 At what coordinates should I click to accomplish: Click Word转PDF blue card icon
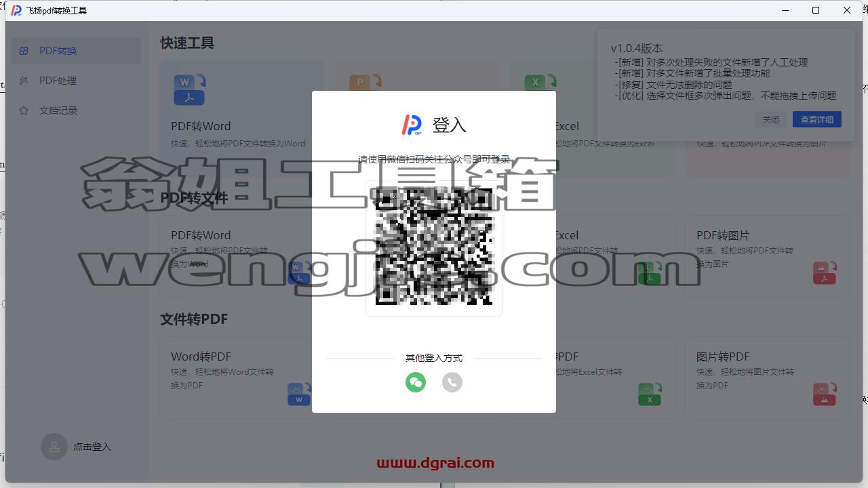[299, 394]
